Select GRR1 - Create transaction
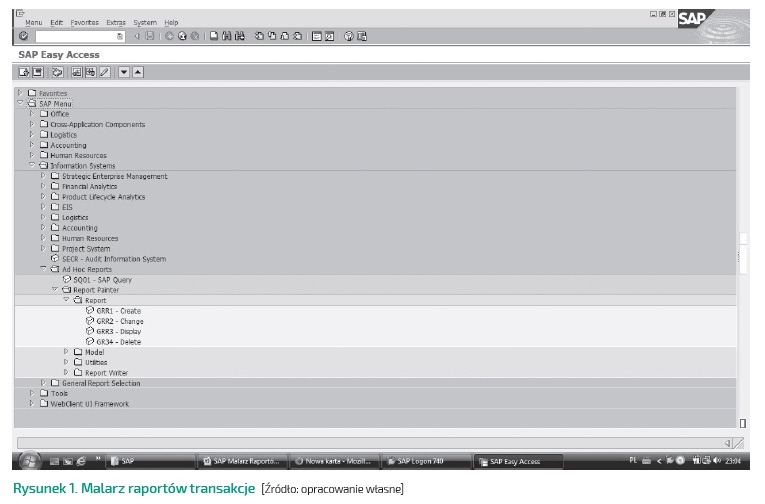Screen dimensions: 765x504 click(119, 311)
